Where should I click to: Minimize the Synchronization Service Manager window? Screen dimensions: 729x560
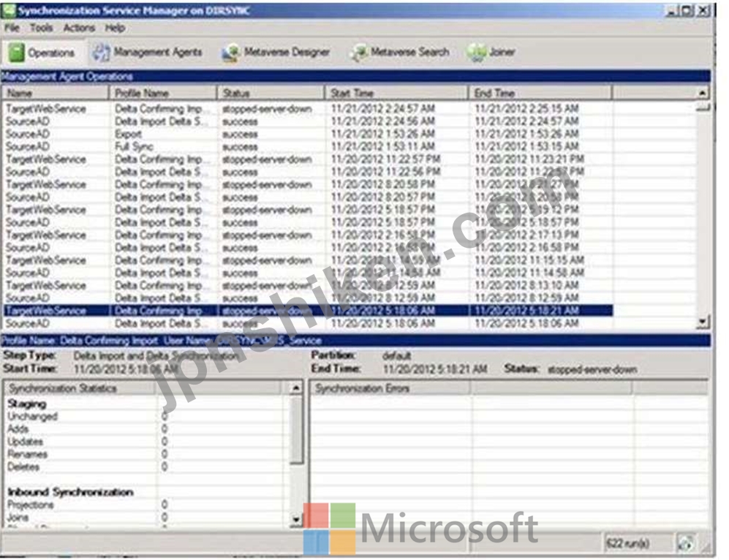tap(671, 10)
